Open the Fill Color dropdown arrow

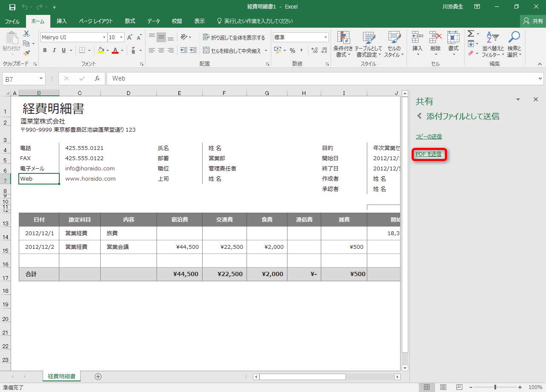tap(107, 50)
